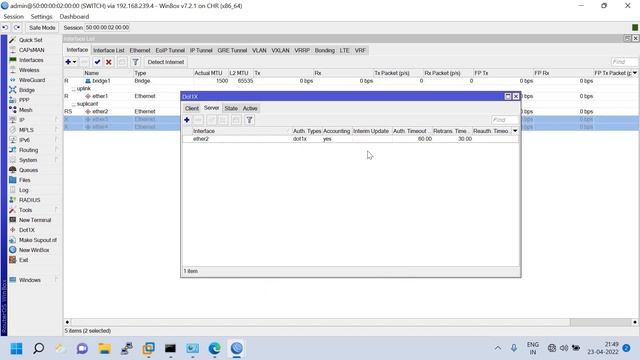The image size is (640, 360).
Task: Switch to the State tab in Dot1X
Action: click(x=231, y=108)
